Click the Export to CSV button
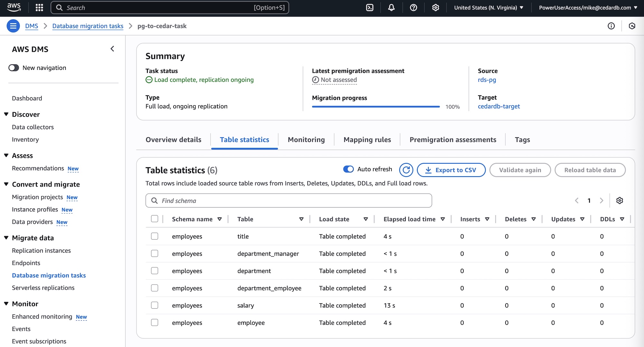The width and height of the screenshot is (644, 347). click(x=451, y=170)
